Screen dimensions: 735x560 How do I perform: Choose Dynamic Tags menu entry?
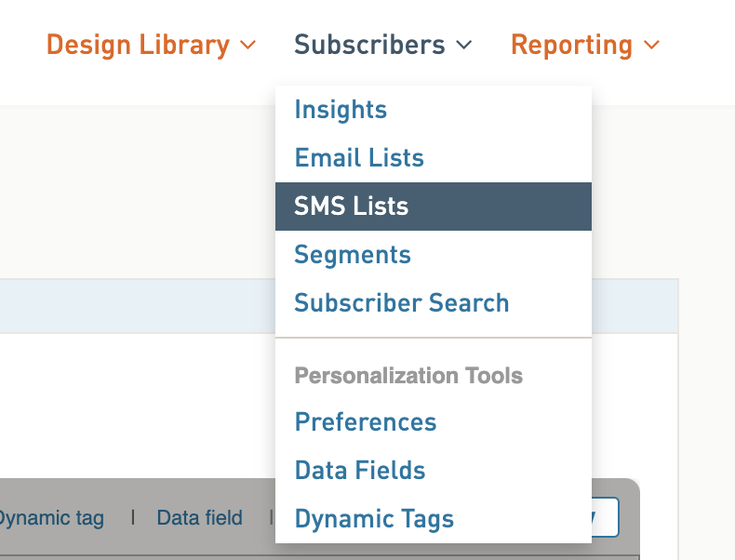click(374, 519)
